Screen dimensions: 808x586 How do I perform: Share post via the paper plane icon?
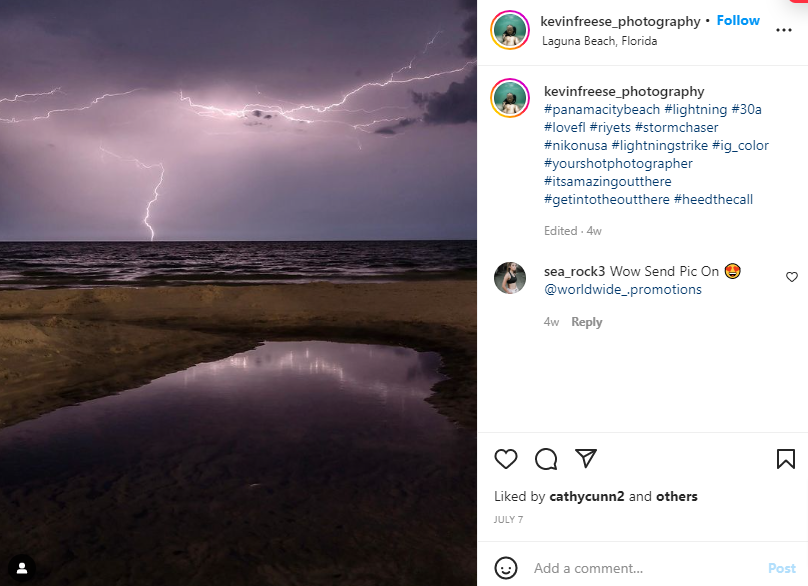point(586,459)
